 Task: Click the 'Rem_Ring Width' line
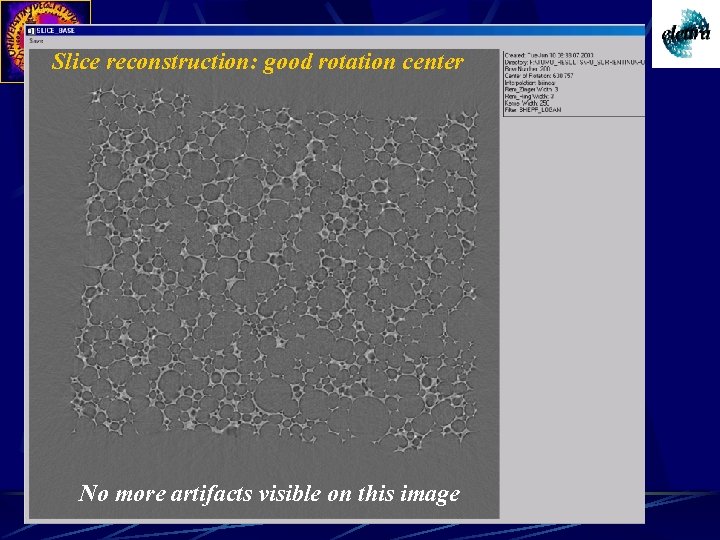pos(529,96)
